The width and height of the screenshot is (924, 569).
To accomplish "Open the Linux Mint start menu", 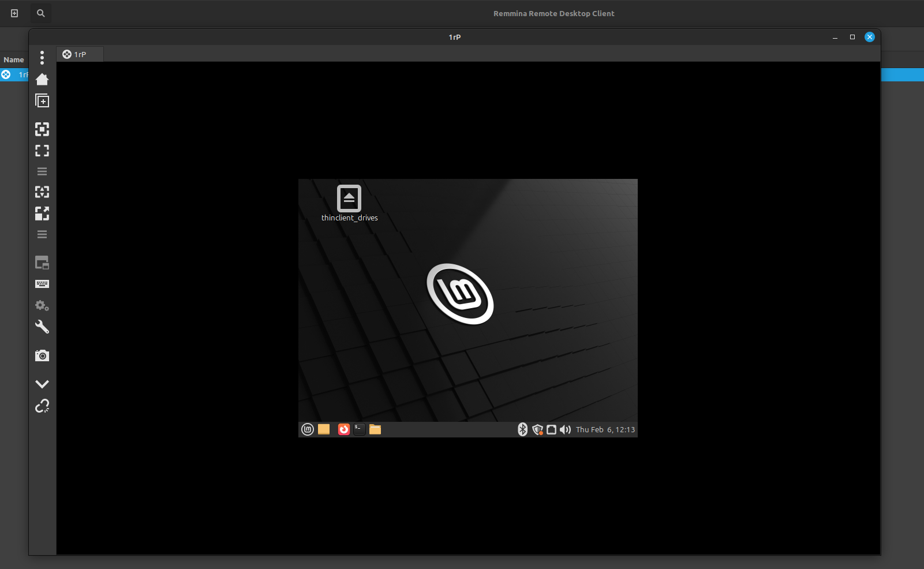I will point(308,429).
